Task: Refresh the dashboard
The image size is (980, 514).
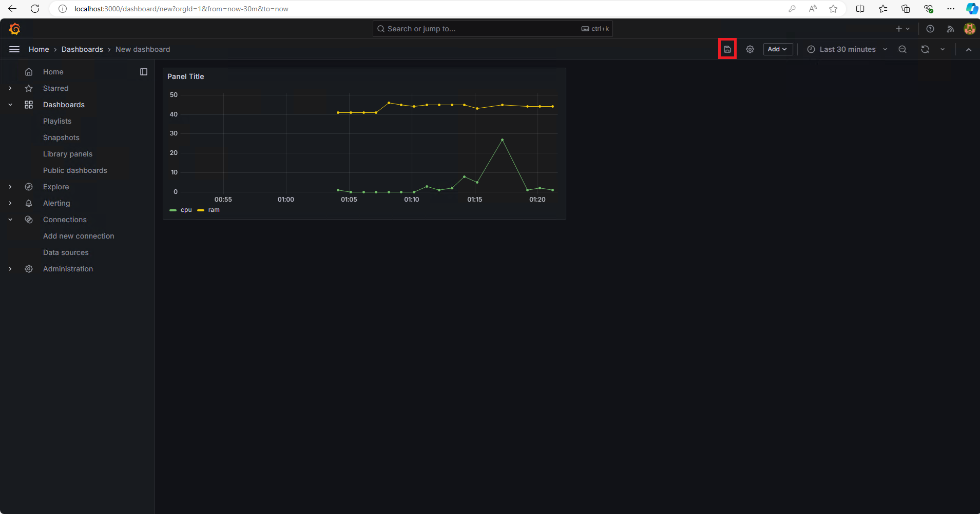Action: click(925, 49)
